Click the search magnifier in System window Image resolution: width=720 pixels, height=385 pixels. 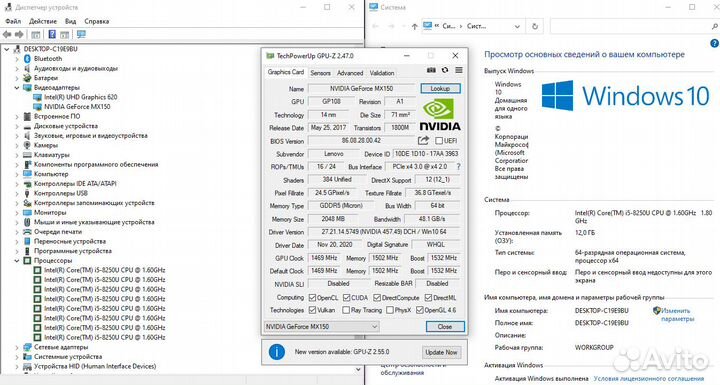click(x=714, y=27)
